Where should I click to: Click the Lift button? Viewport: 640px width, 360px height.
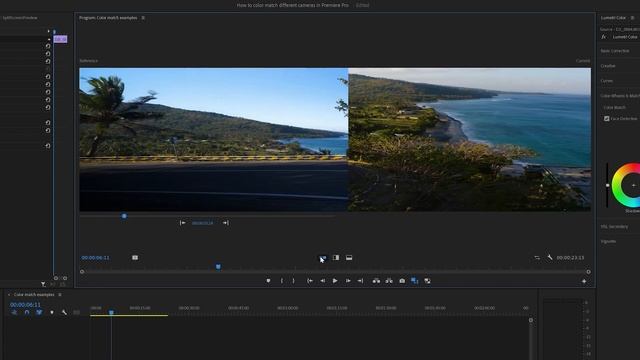(376, 281)
